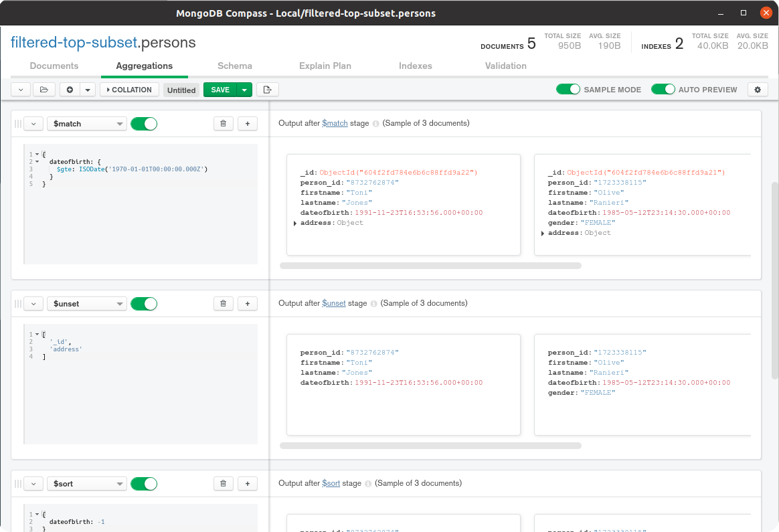Click inside the $unset stage code editor

pyautogui.click(x=141, y=384)
